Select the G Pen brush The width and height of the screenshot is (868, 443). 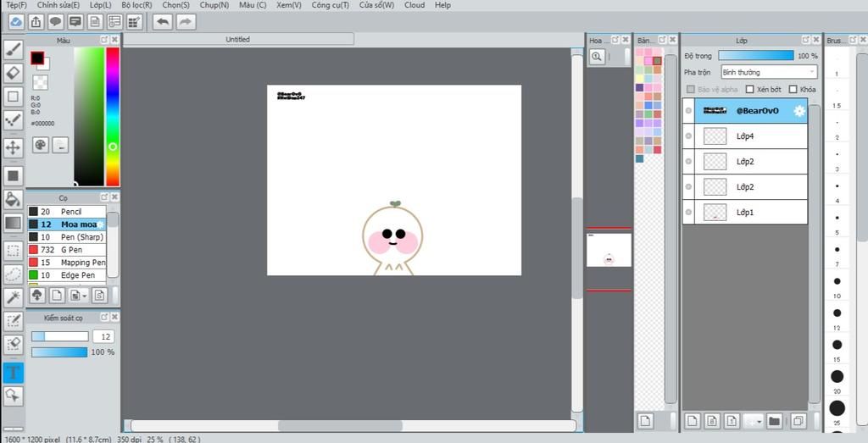tap(72, 250)
